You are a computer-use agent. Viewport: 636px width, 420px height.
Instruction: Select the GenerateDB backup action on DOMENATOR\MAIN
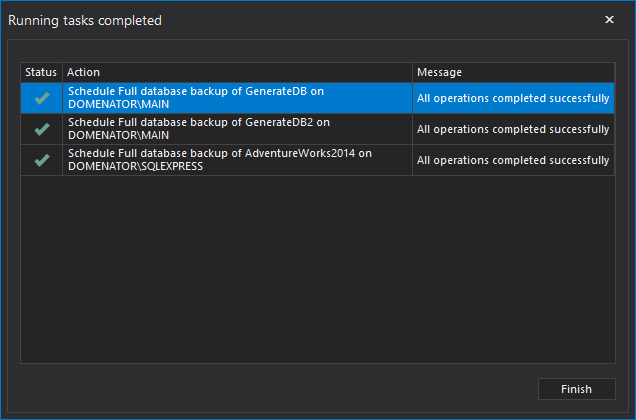tap(238, 98)
